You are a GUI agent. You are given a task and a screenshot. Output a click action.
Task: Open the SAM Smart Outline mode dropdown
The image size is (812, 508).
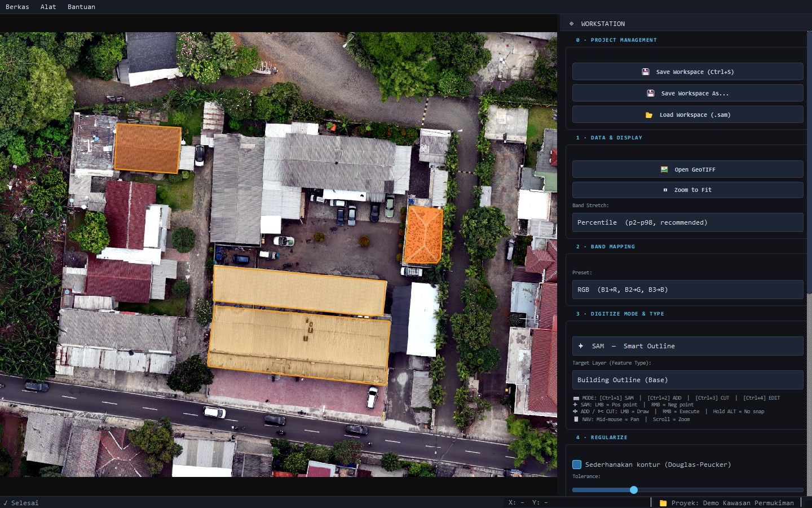coord(687,346)
